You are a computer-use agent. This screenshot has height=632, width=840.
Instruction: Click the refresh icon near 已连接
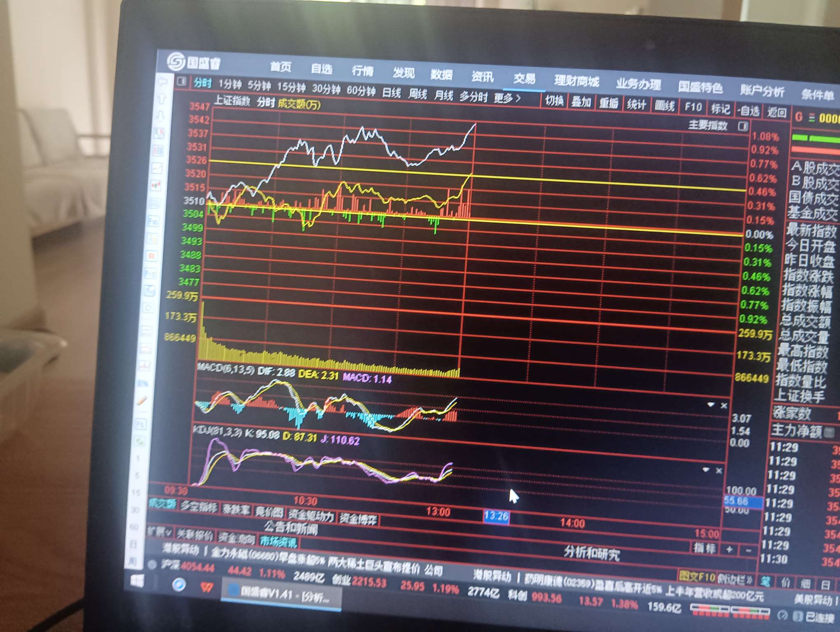point(783,616)
